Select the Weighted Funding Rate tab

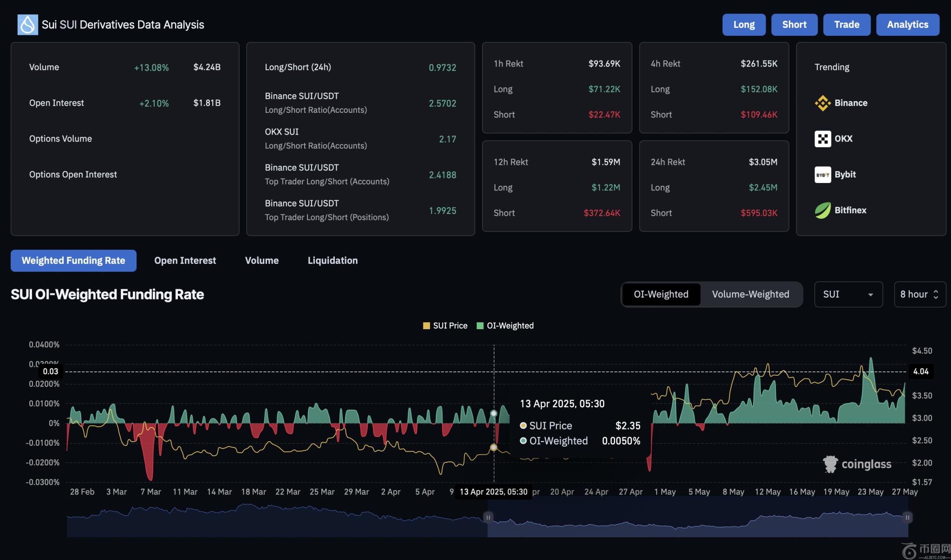pos(73,260)
